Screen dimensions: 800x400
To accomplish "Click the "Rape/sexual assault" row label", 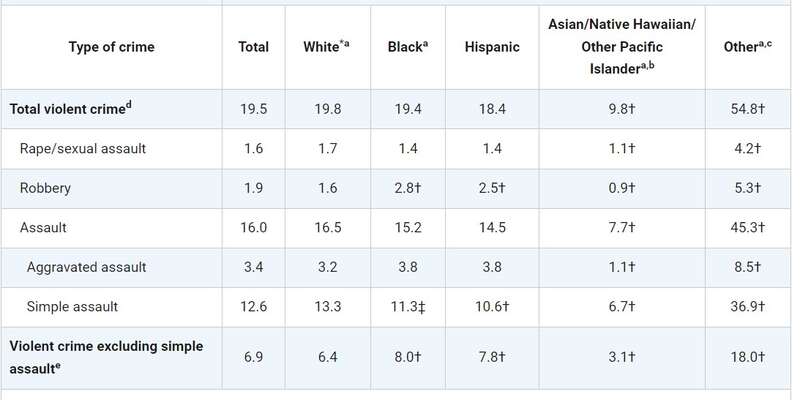I will tap(83, 149).
